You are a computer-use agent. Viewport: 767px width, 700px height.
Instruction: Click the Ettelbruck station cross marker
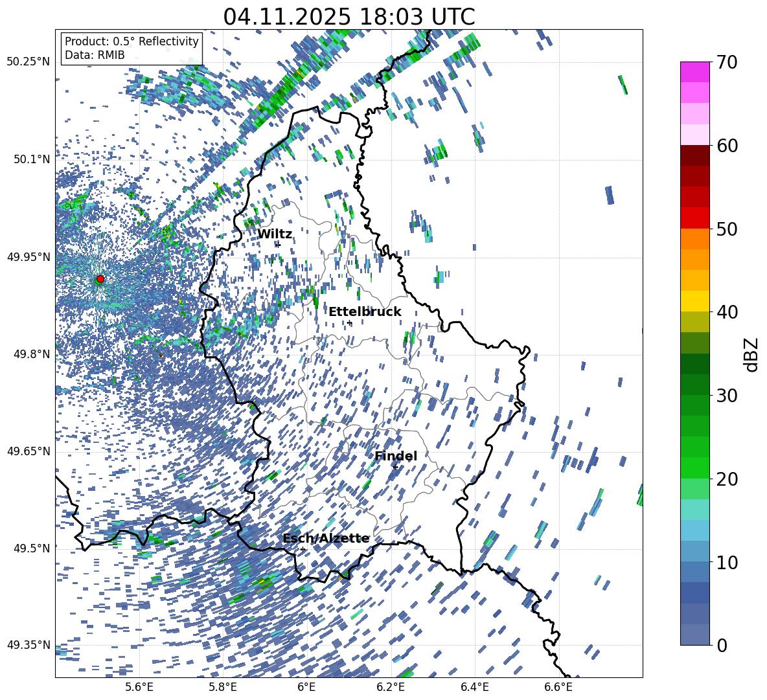click(x=349, y=322)
